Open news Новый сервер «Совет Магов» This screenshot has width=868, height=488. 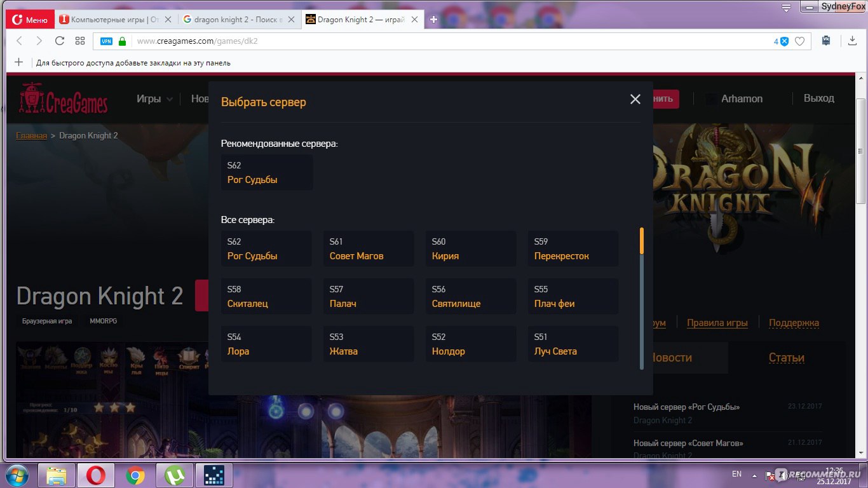coord(688,443)
